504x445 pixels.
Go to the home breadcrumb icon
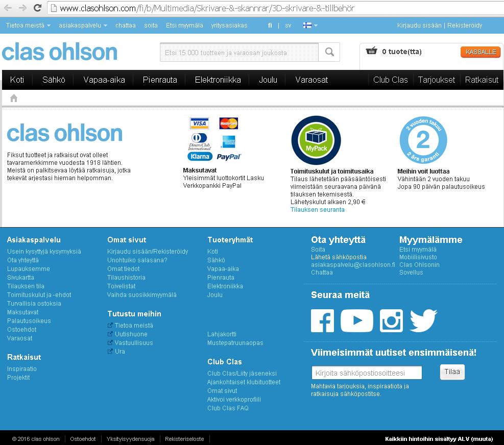[13, 98]
